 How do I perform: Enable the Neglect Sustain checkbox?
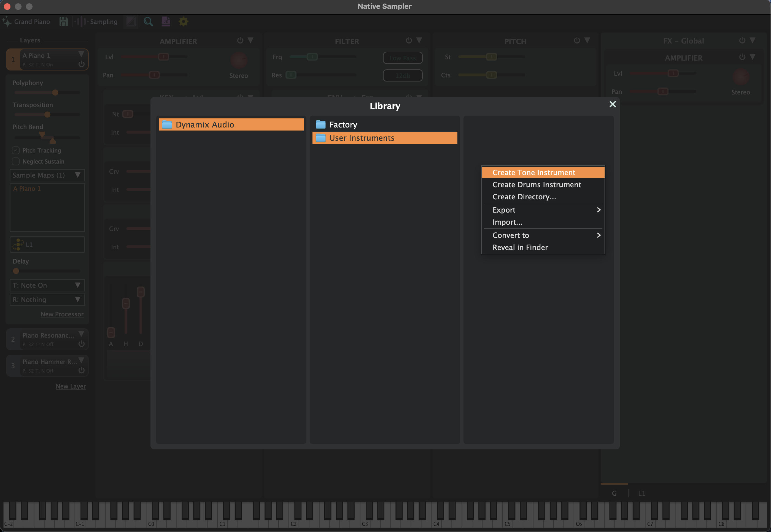pyautogui.click(x=16, y=161)
